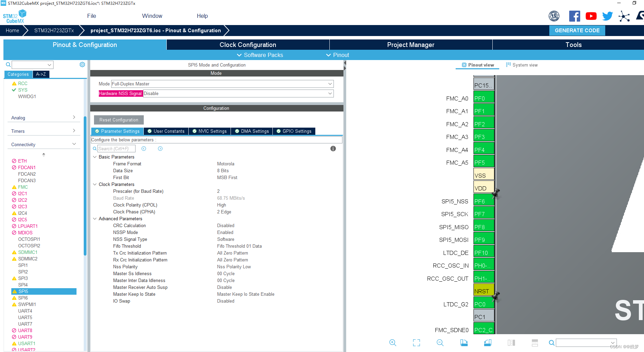
Task: Open the GPIO Settings tab
Action: tap(294, 131)
